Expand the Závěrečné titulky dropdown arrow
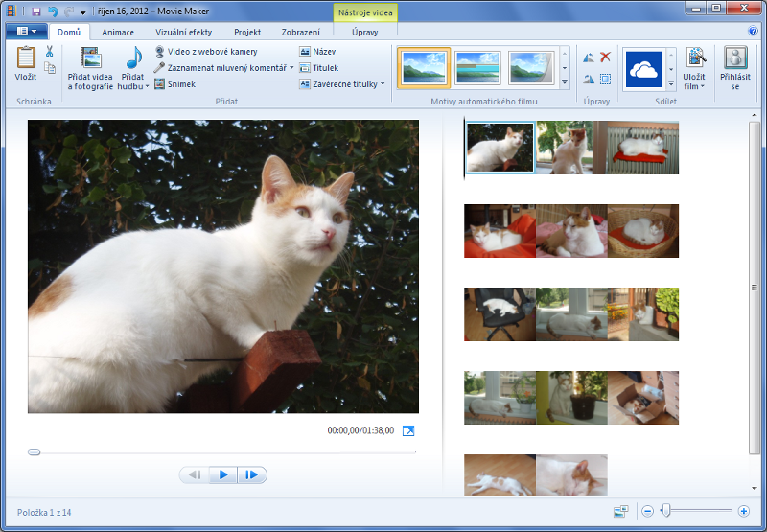767x532 pixels. pyautogui.click(x=383, y=84)
